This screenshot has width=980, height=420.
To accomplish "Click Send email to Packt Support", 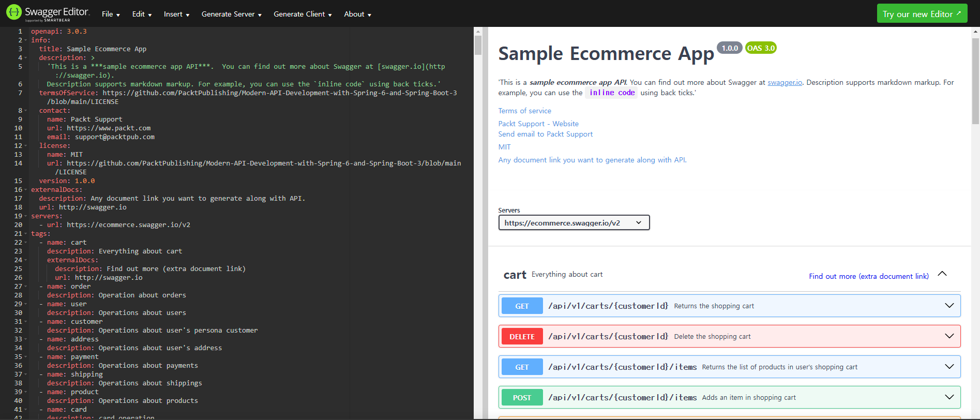I will (x=545, y=134).
